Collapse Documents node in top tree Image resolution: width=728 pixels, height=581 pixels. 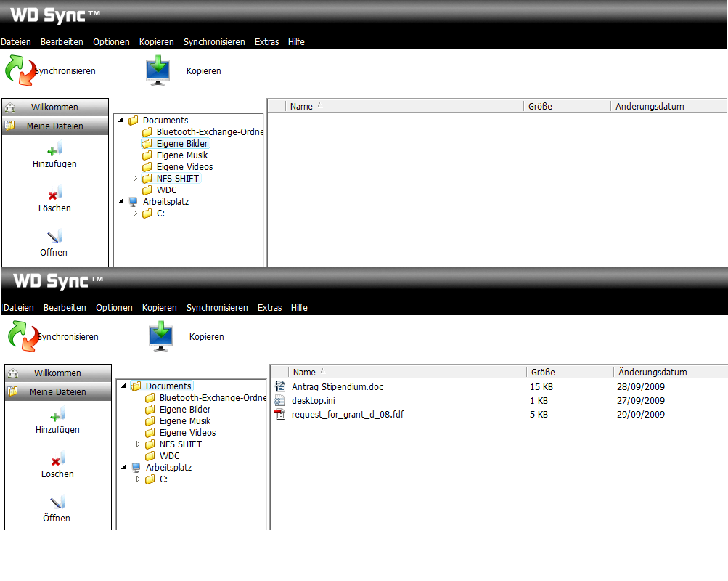[120, 120]
